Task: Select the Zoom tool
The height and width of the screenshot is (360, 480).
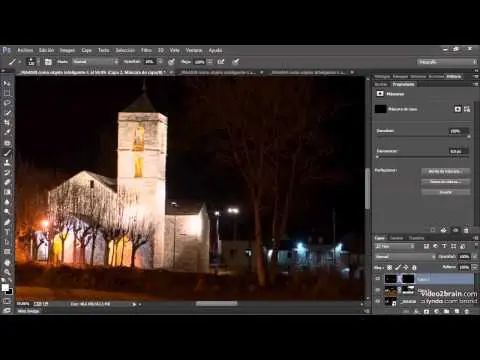Action: pos(7,272)
